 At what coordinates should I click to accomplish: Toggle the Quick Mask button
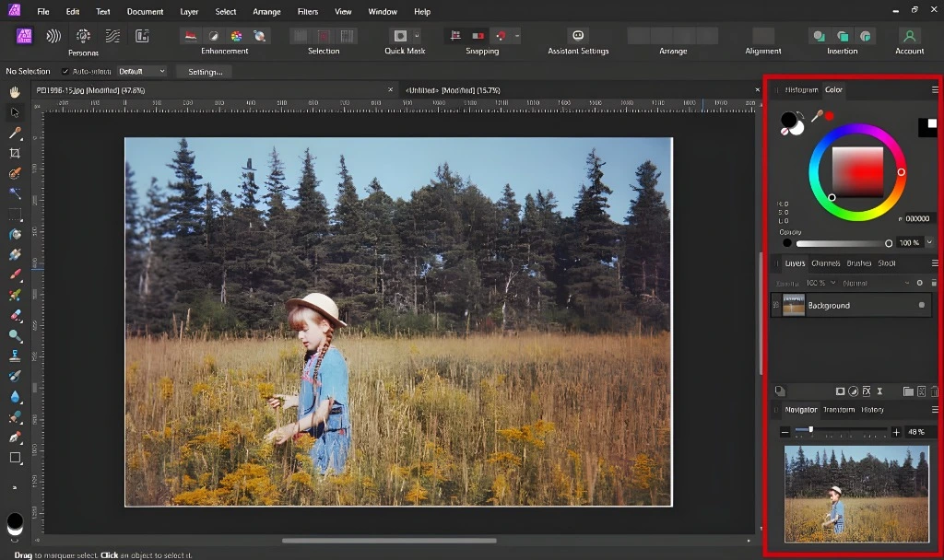(x=400, y=36)
